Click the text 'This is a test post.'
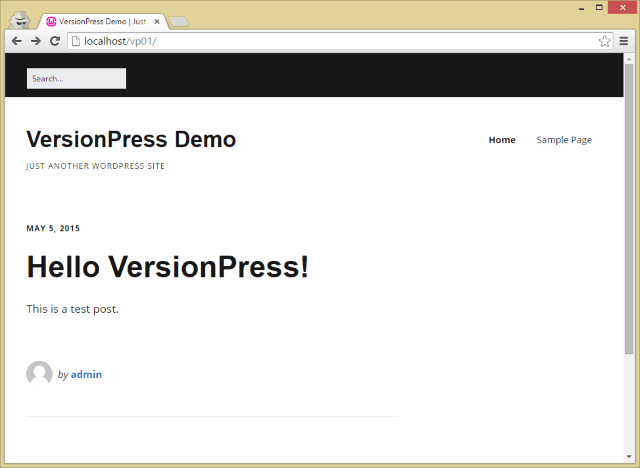640x468 pixels. coord(72,309)
